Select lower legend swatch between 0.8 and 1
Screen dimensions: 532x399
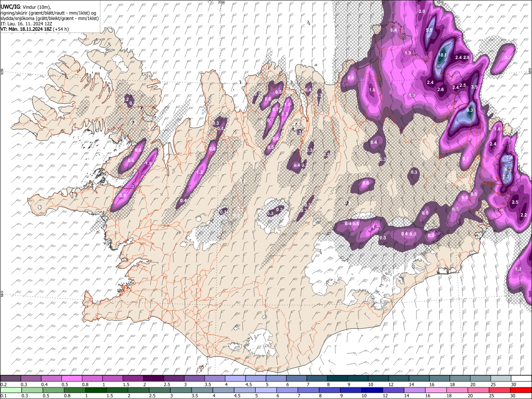point(74,390)
